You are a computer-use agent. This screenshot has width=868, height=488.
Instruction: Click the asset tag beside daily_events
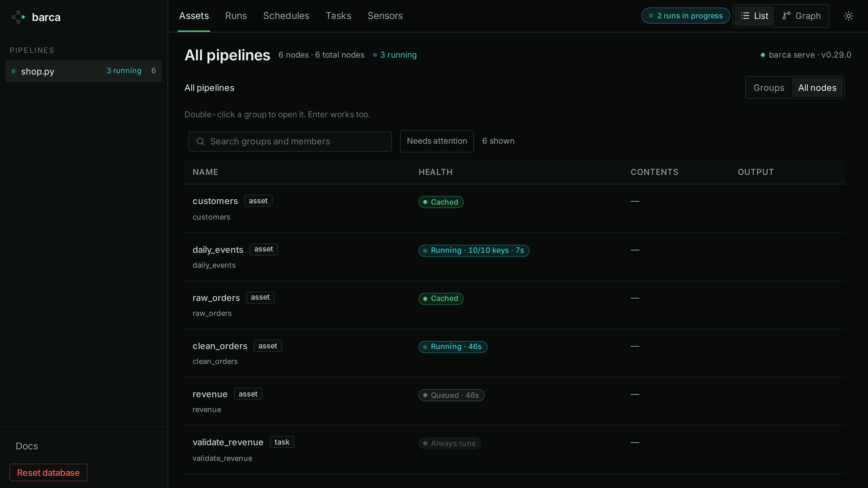pos(263,249)
